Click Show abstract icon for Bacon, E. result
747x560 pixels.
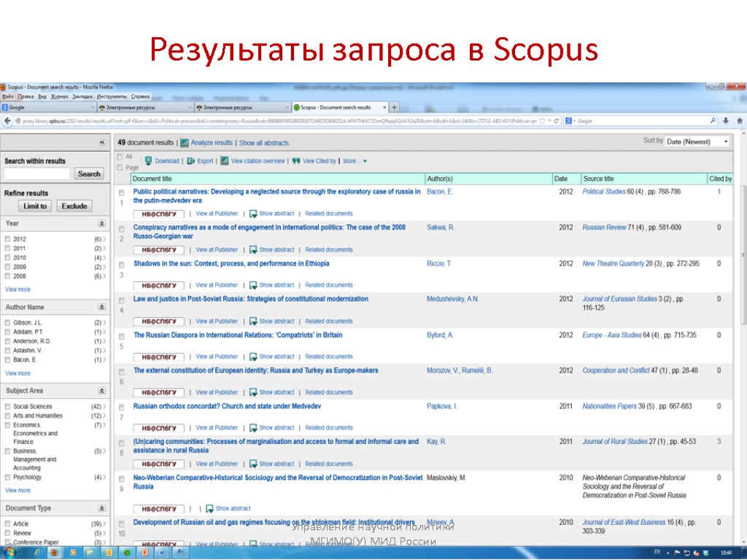[x=253, y=214]
